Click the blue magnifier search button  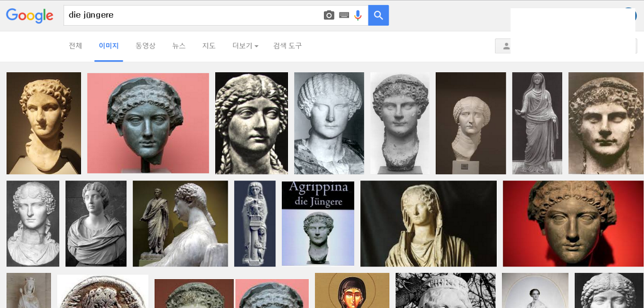coord(378,16)
